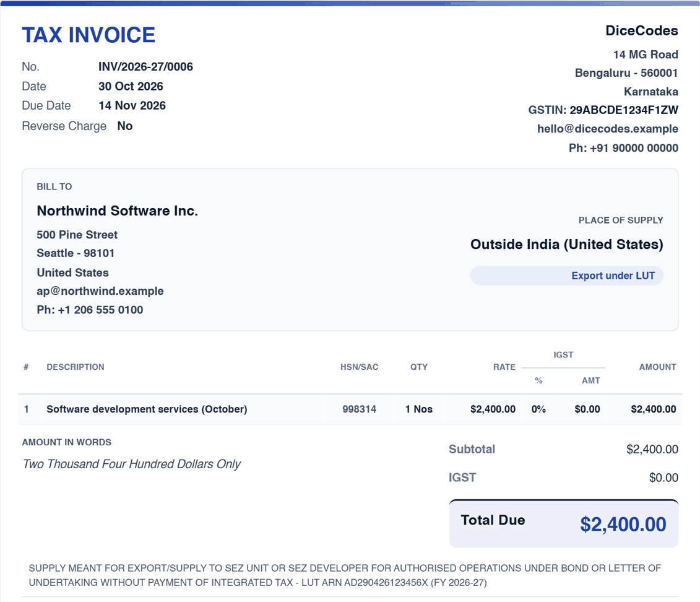The image size is (700, 602).
Task: Select the GSTIN 29ABCDE1234F1ZW
Action: coord(624,110)
